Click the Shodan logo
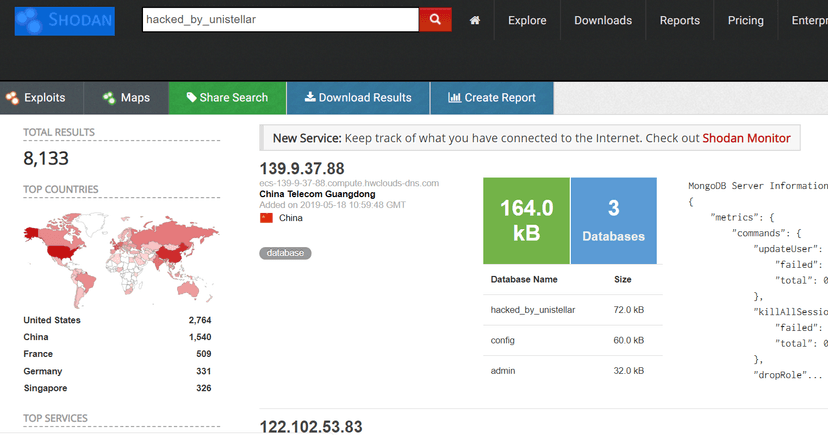Image resolution: width=828 pixels, height=435 pixels. tap(64, 21)
